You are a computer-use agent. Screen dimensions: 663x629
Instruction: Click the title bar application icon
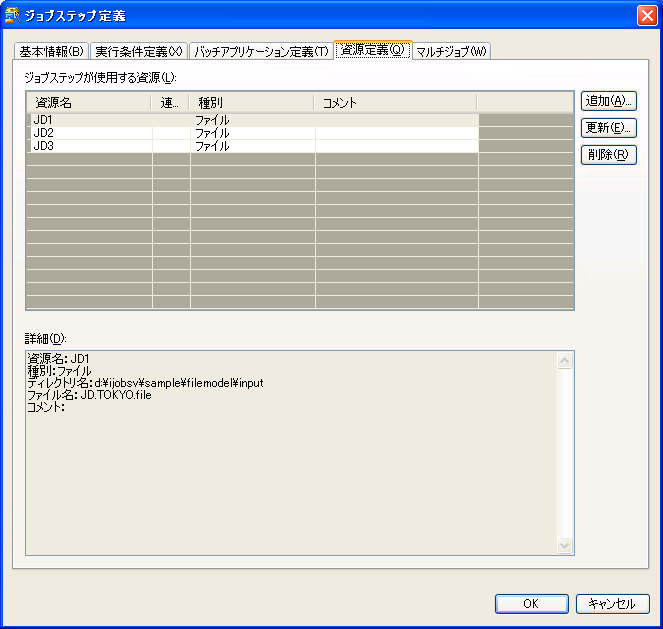point(12,15)
